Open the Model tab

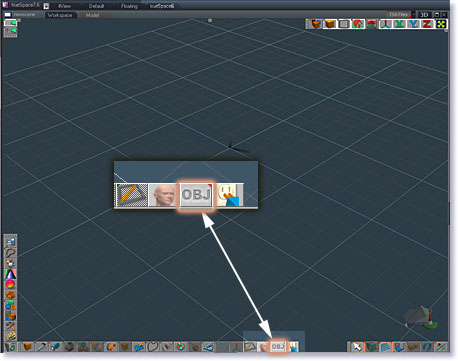click(92, 15)
